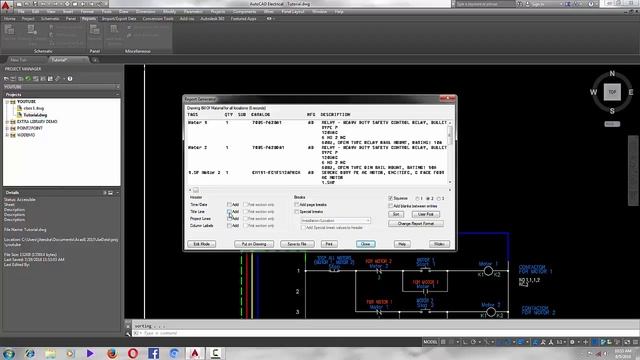This screenshot has width=640, height=360.
Task: Open the Schematic ribbon tab
Action: (x=50, y=18)
